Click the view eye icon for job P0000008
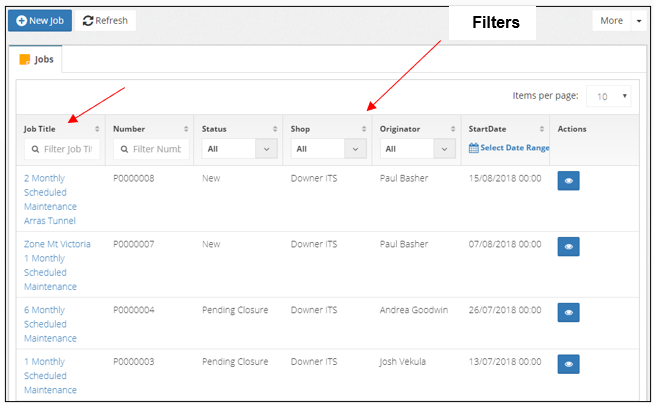The height and width of the screenshot is (405, 654). point(568,181)
